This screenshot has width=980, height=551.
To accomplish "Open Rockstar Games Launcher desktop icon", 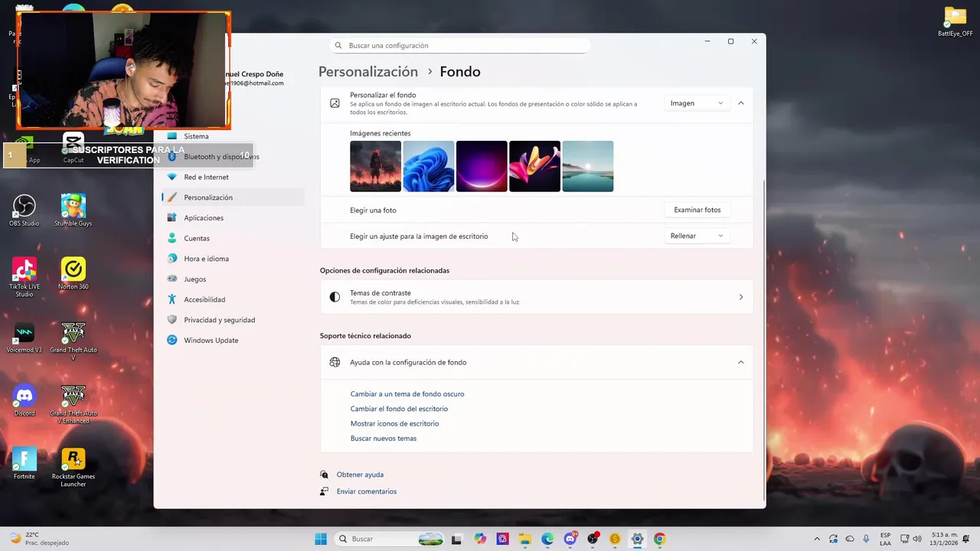I will coord(73,468).
